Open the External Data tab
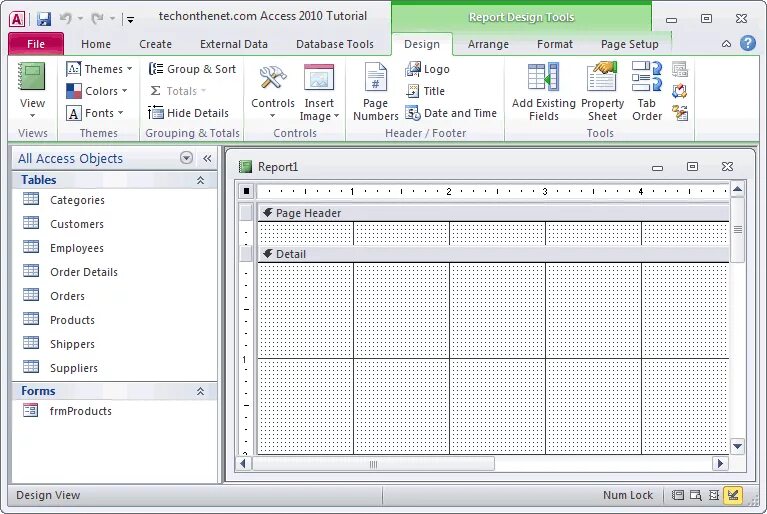The width and height of the screenshot is (767, 514). (x=233, y=44)
